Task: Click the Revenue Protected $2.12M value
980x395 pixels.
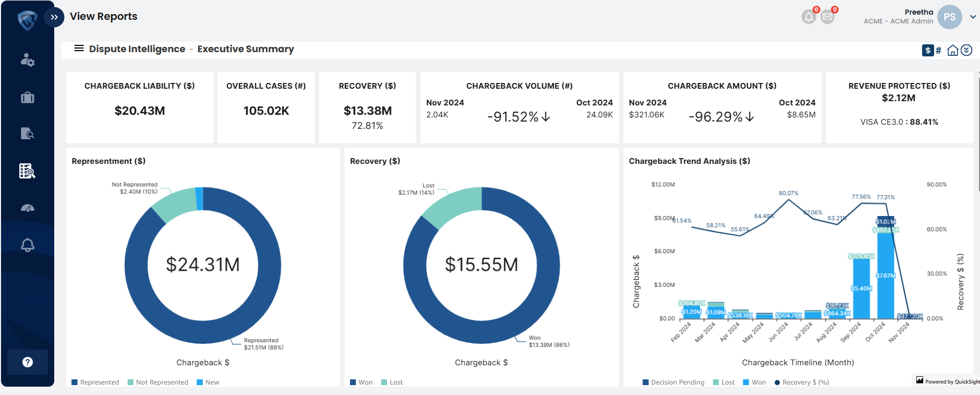Action: (x=899, y=98)
